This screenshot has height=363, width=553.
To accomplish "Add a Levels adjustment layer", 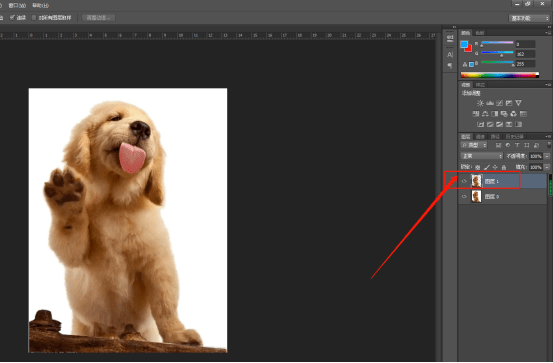I will coord(490,103).
